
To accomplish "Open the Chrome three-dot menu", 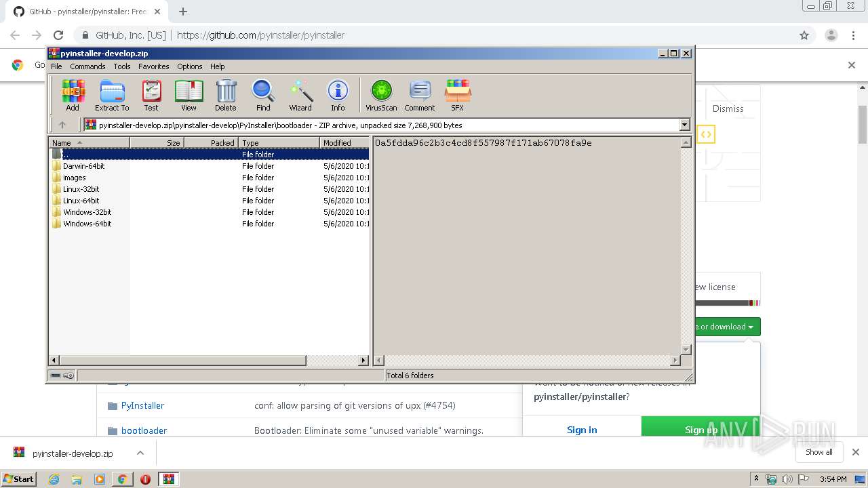I will point(853,35).
